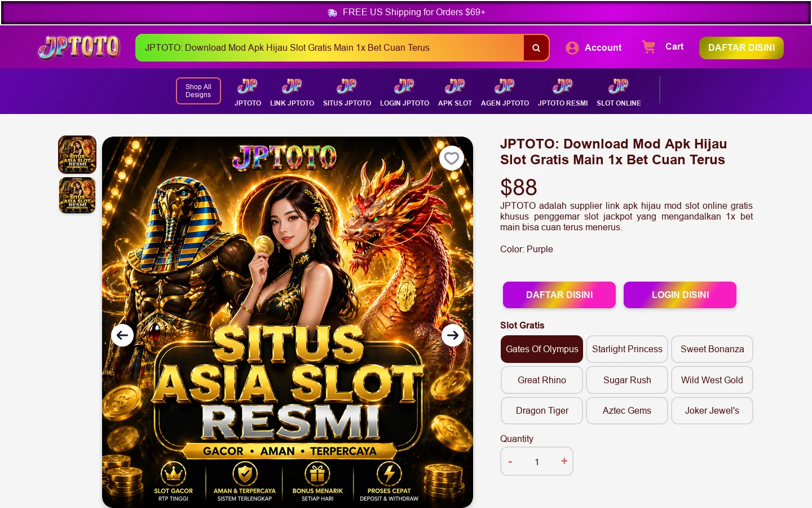Click the shipping truck icon in banner

332,12
